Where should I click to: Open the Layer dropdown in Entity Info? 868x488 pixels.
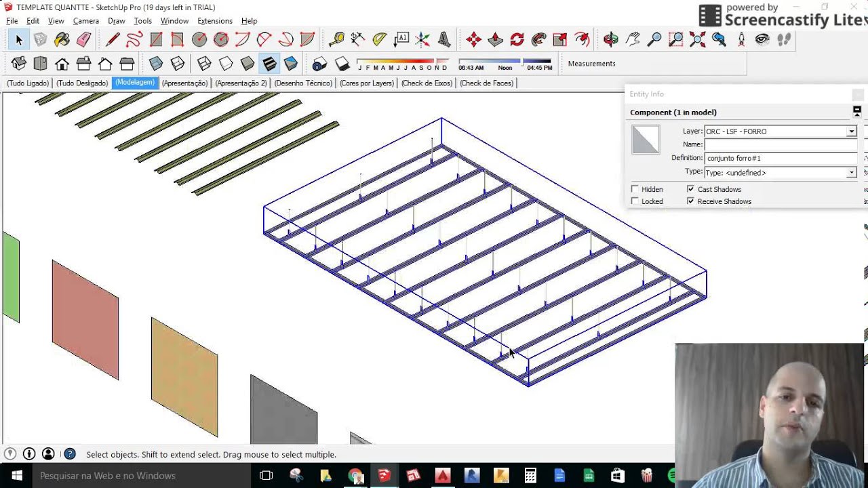coord(851,131)
